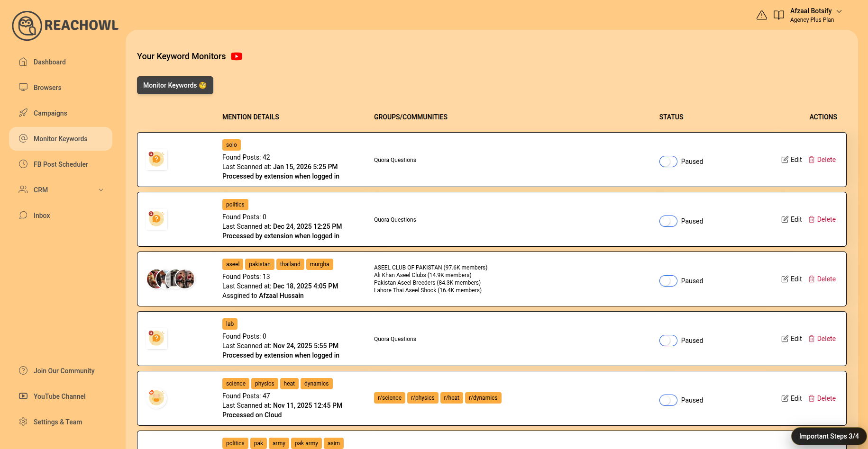Open Join Our Community link
Screen dimensions: 868x449
pos(61,371)
